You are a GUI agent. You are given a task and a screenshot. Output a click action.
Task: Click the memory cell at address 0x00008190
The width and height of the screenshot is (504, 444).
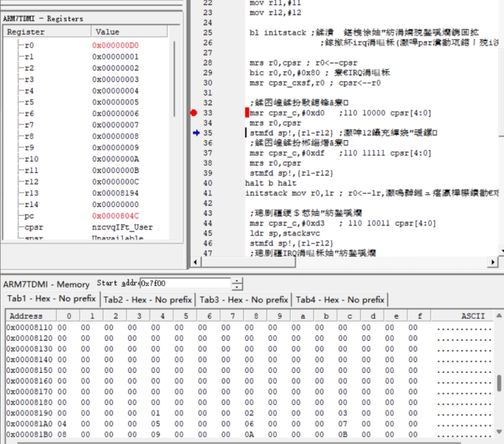point(31,413)
